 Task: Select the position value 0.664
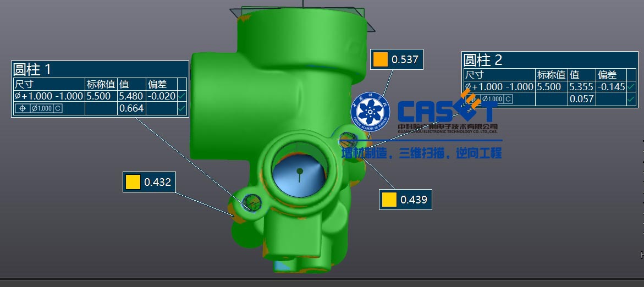coord(131,108)
